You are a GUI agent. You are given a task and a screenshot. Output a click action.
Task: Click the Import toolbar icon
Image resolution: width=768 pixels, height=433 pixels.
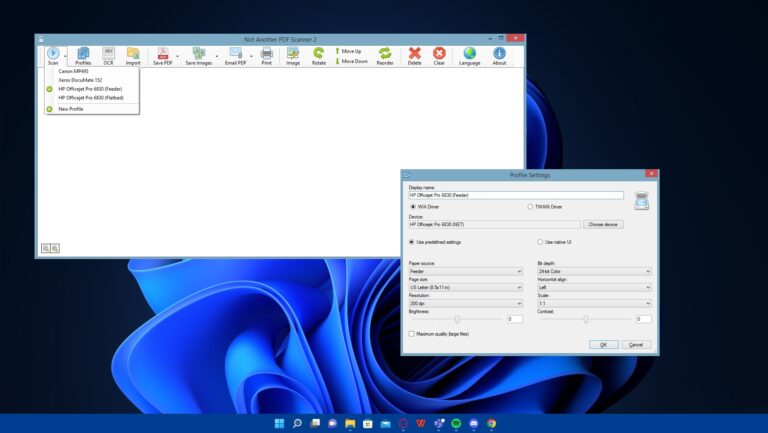point(133,55)
